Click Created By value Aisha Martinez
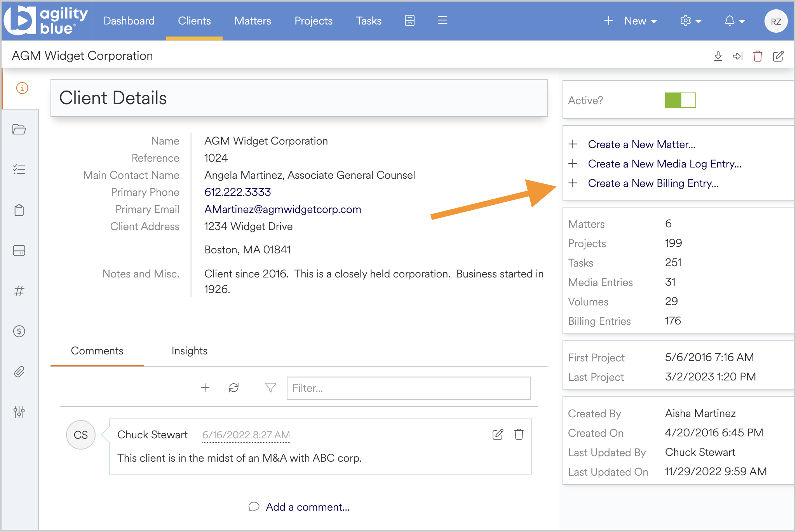796x532 pixels. [700, 413]
